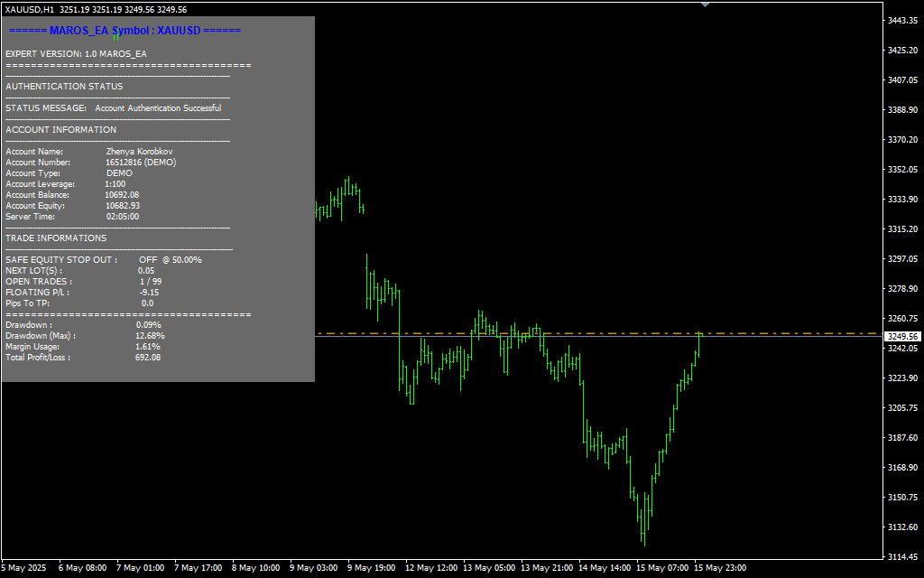Image resolution: width=924 pixels, height=578 pixels.
Task: Click the chart shift triangle marker at top
Action: (x=705, y=5)
